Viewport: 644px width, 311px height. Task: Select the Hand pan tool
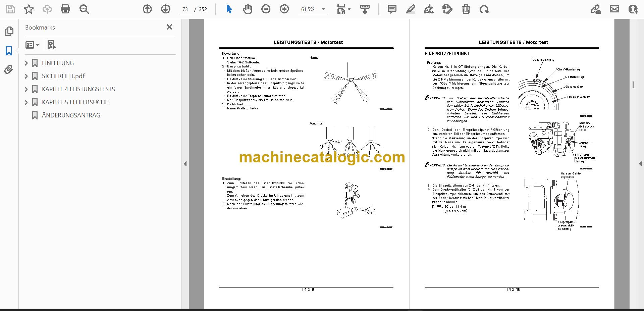[x=248, y=9]
